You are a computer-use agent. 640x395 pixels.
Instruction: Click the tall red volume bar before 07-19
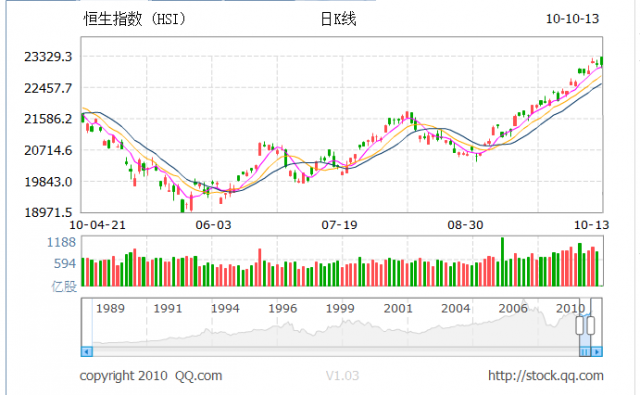(260, 267)
